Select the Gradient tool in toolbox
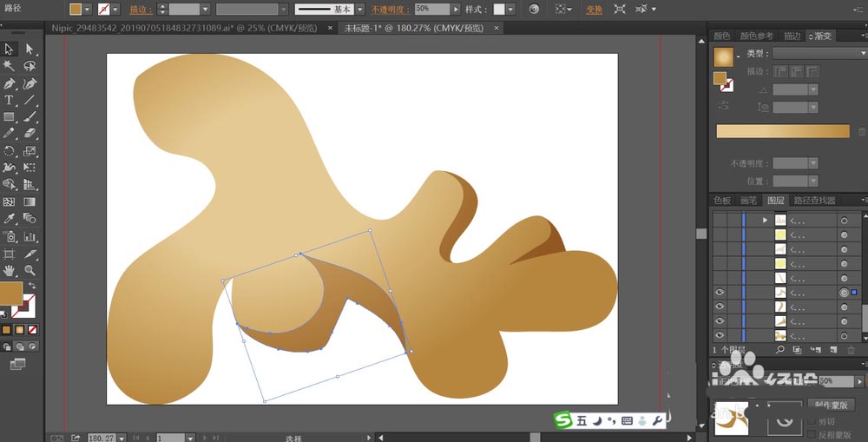 [30, 202]
